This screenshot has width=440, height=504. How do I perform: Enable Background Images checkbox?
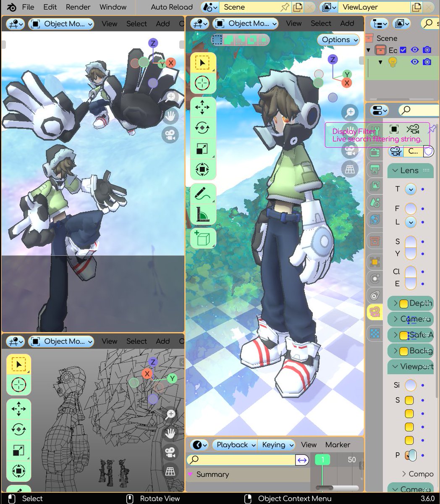point(404,351)
